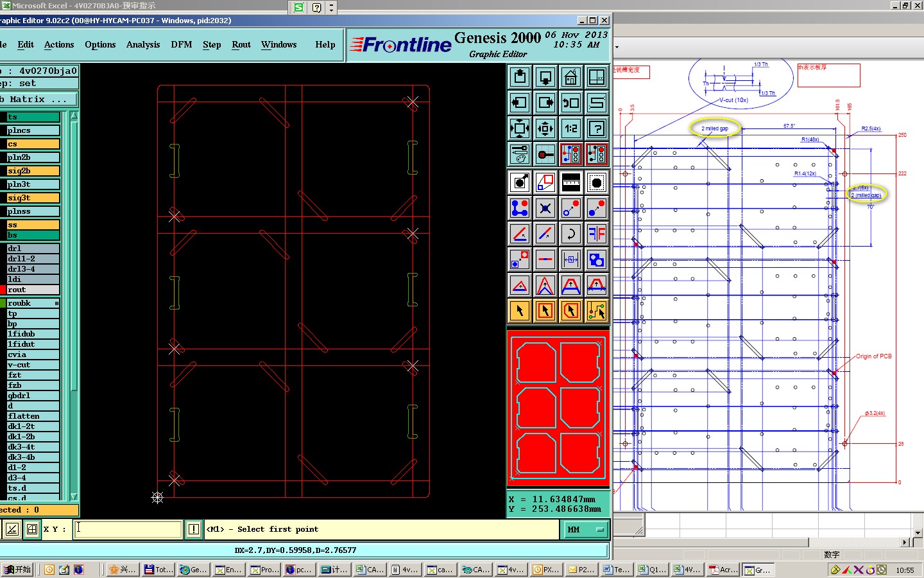
Task: Click the add feature pad-arrow icon
Action: [x=520, y=183]
